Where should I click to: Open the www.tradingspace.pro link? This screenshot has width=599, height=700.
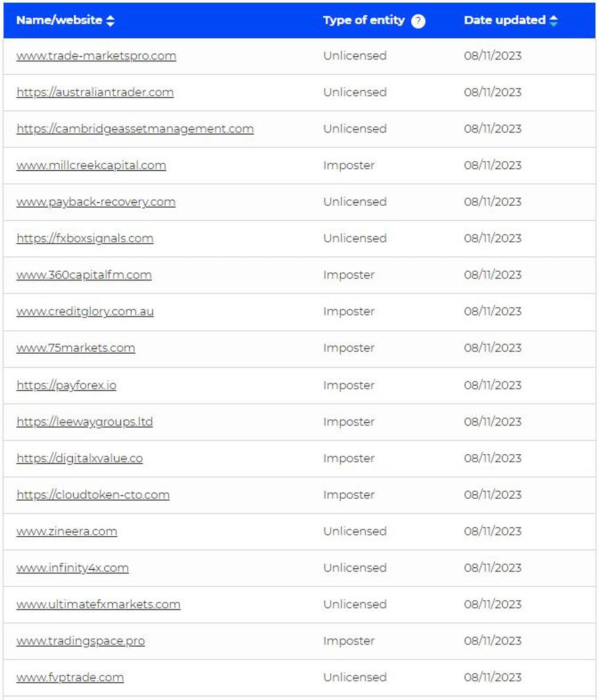click(81, 641)
